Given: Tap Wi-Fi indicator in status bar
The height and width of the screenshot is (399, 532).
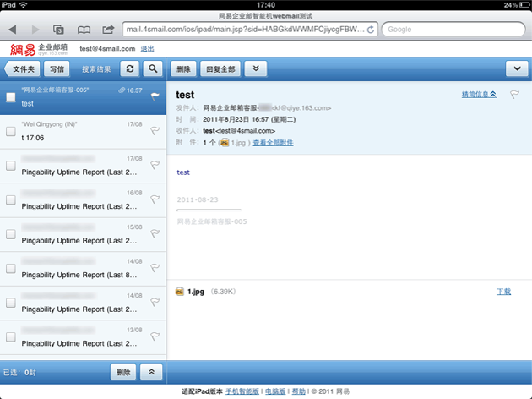Looking at the screenshot, I should (x=24, y=5).
